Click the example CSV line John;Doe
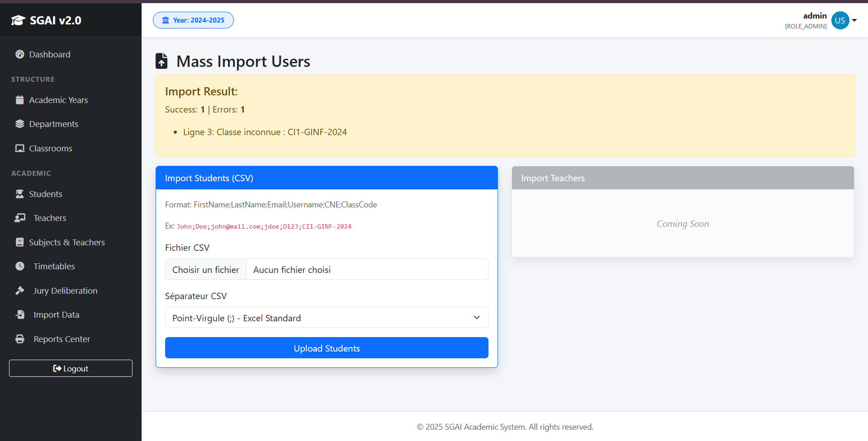This screenshot has height=441, width=868. pos(264,226)
